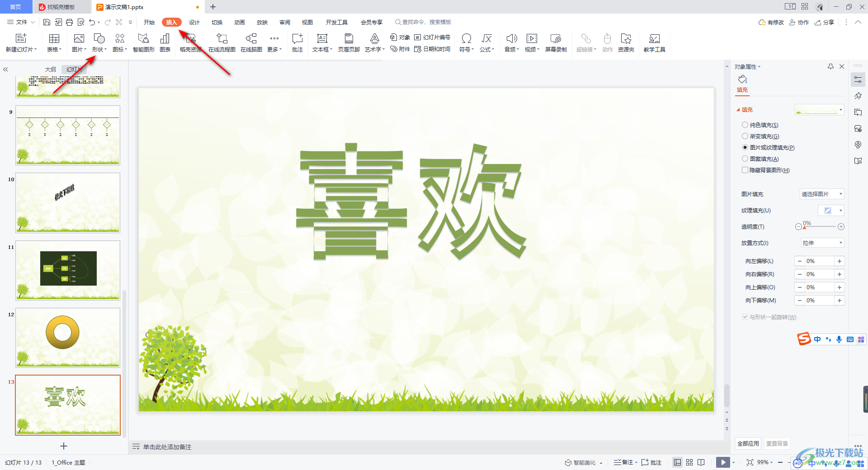Collapse the slide thumbnail pane
Screen dimensions: 868x470
5,70
